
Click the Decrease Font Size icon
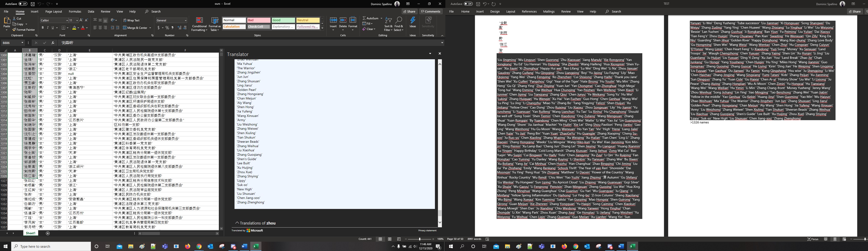[x=86, y=20]
